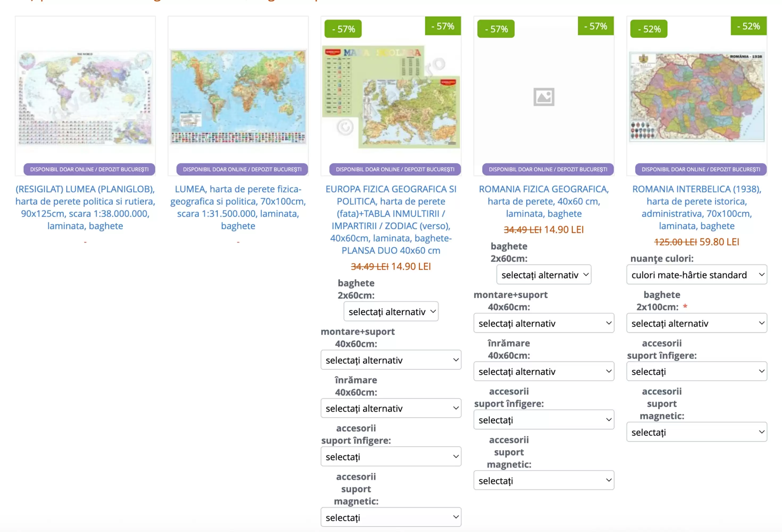782x532 pixels.
Task: Expand the montare+suport 40x60cm selector for ROMANIA FIZICA
Action: (544, 323)
